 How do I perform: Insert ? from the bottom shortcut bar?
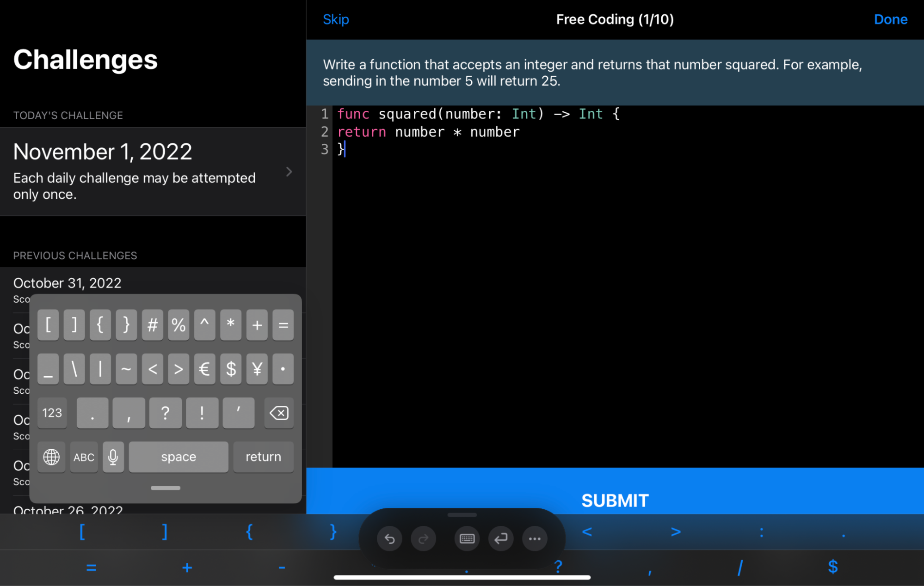coord(558,566)
